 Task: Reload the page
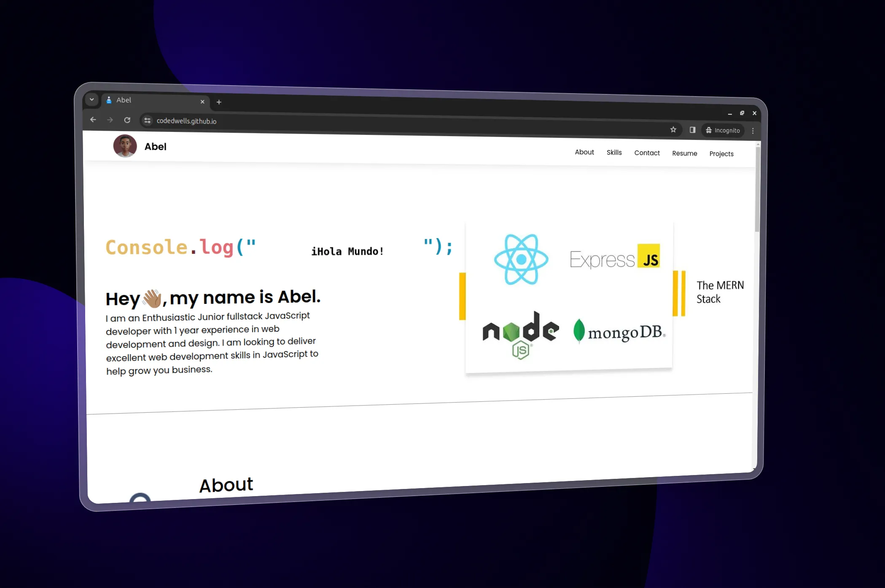(127, 120)
